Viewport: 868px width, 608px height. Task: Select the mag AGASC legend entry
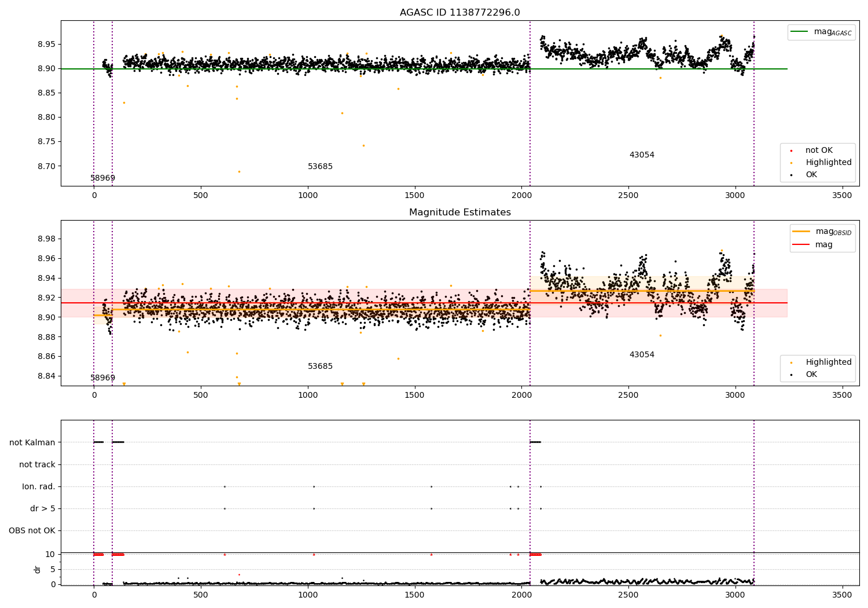tap(821, 32)
